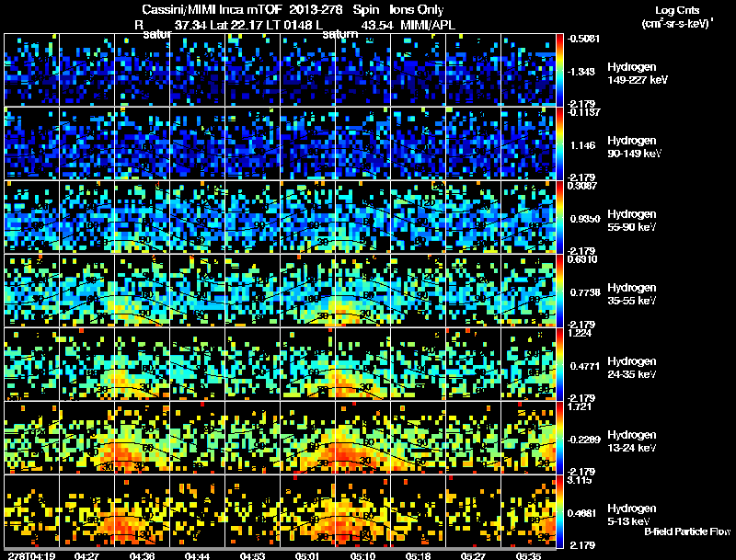Click the color bar beside 13-24 keV row
Screen dimensions: 736x560
point(559,438)
